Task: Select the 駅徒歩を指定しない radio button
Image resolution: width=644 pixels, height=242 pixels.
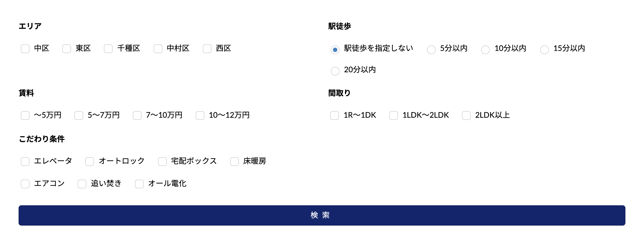Action: tap(335, 50)
